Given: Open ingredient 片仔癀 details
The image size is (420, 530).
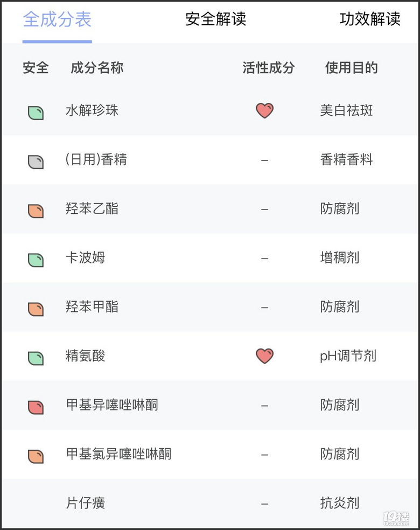Looking at the screenshot, I should point(85,503).
